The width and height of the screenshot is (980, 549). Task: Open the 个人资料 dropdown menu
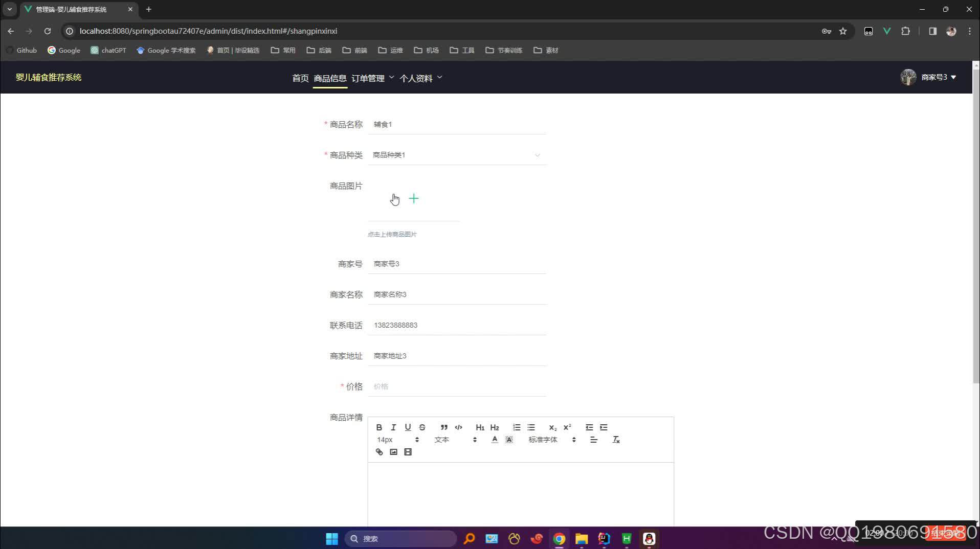tap(419, 78)
